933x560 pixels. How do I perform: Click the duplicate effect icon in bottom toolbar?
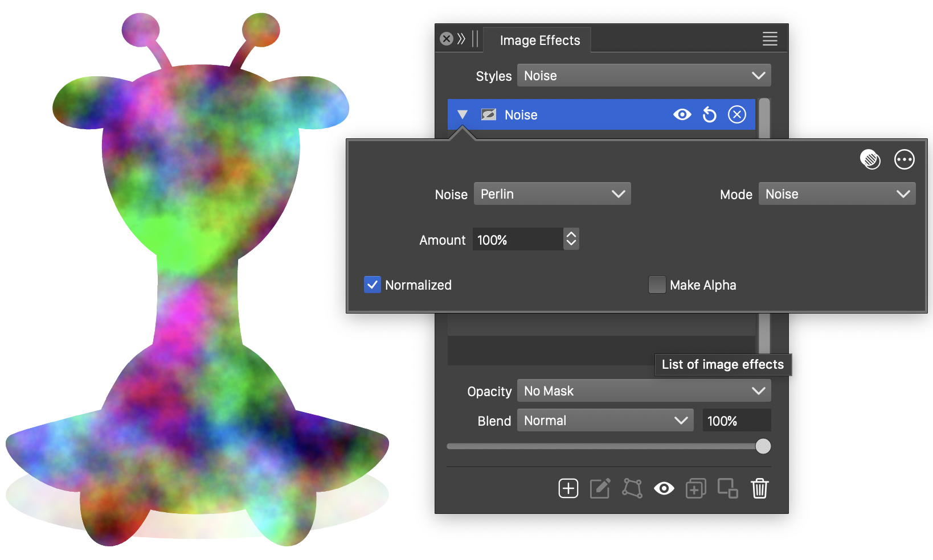point(695,488)
